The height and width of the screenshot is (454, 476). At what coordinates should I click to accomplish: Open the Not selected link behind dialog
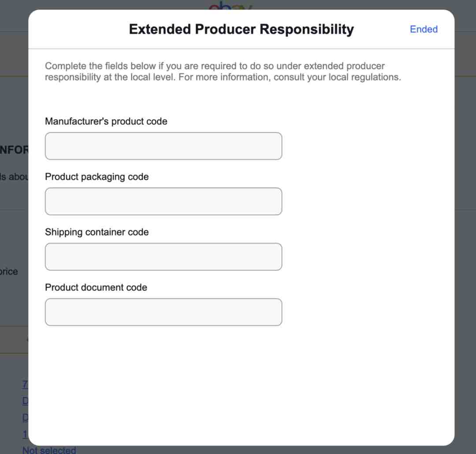(x=49, y=450)
